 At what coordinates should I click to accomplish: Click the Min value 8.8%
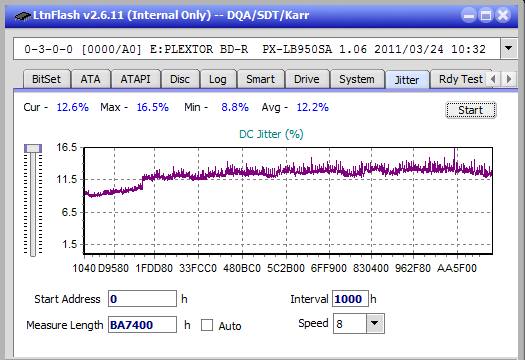(x=235, y=107)
